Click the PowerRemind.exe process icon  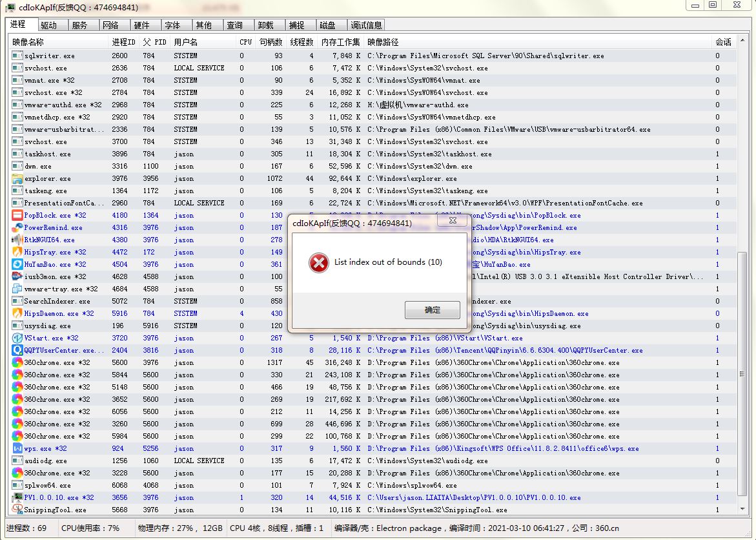point(17,227)
